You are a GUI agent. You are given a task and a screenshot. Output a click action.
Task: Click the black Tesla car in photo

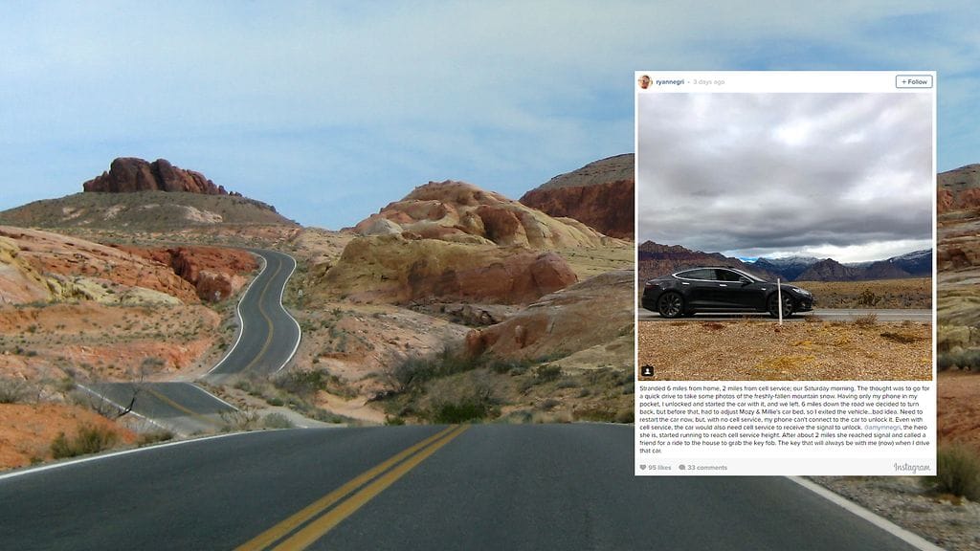coord(727,293)
